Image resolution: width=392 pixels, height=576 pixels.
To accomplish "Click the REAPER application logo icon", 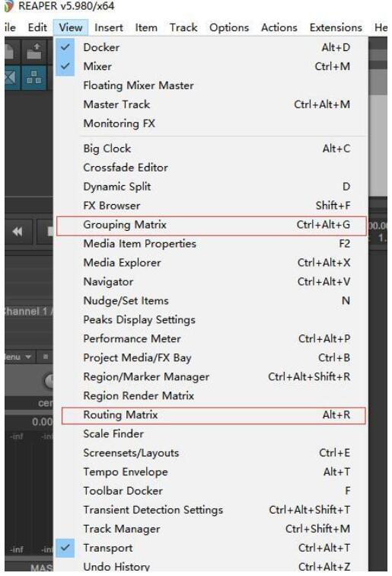I will coord(9,6).
